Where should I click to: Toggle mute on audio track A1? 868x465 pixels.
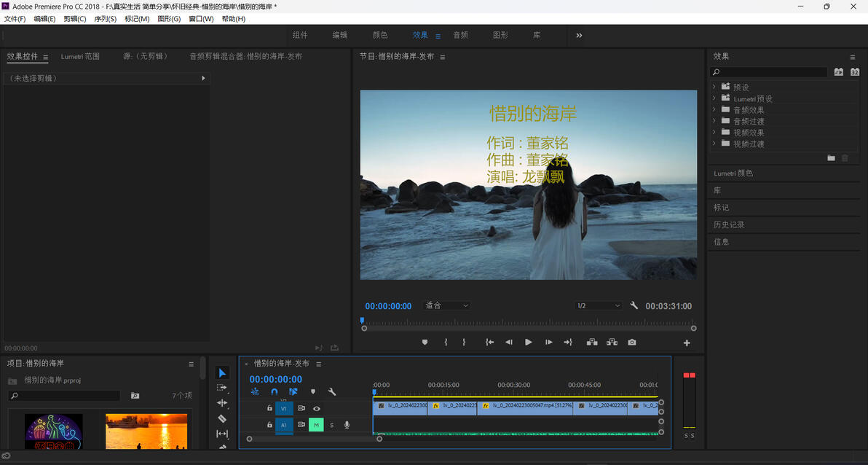[316, 425]
